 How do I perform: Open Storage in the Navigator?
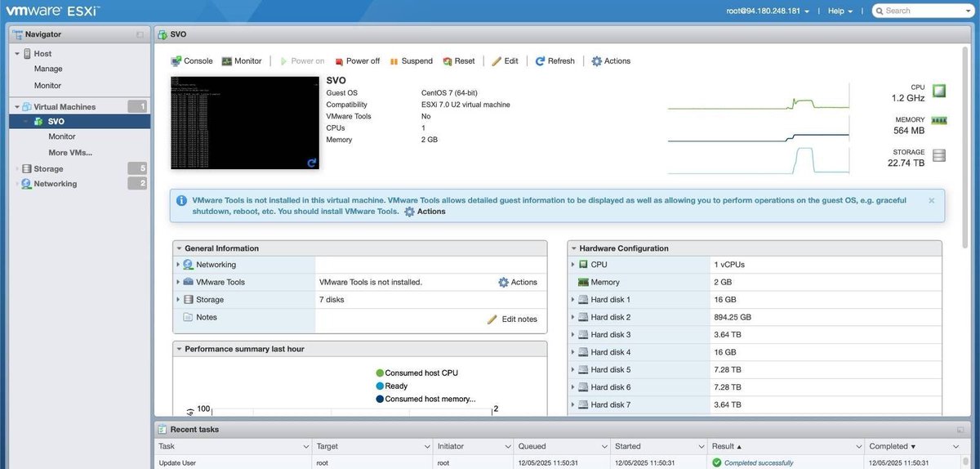point(48,169)
